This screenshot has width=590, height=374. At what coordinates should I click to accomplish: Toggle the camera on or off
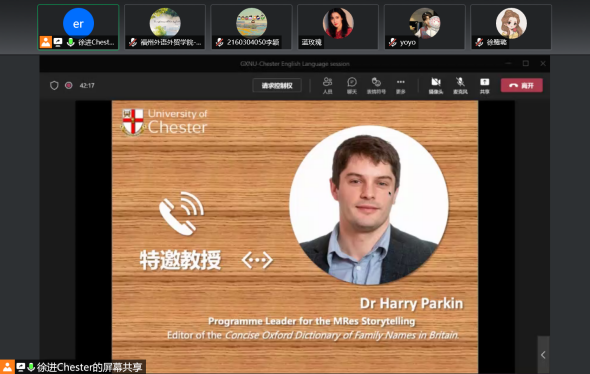point(436,85)
